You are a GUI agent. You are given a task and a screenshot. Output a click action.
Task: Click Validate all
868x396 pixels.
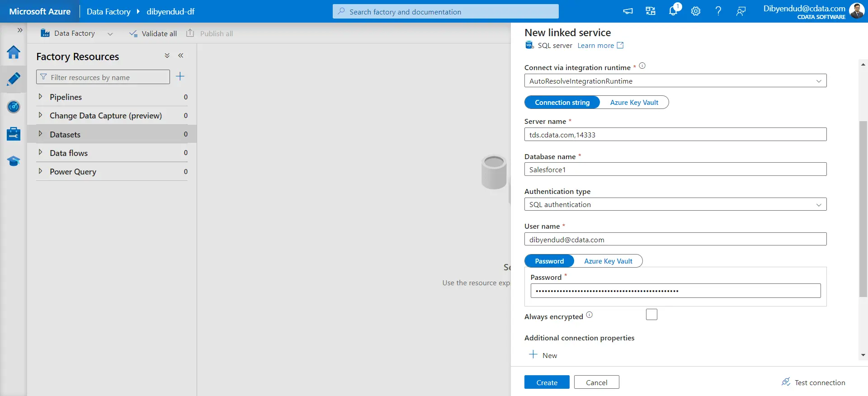[x=153, y=33]
